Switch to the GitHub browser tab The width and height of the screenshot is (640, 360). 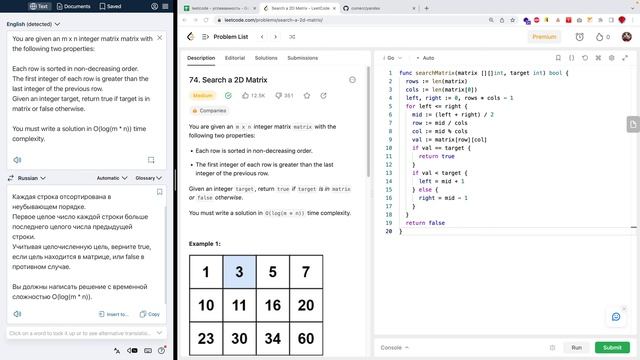click(379, 8)
